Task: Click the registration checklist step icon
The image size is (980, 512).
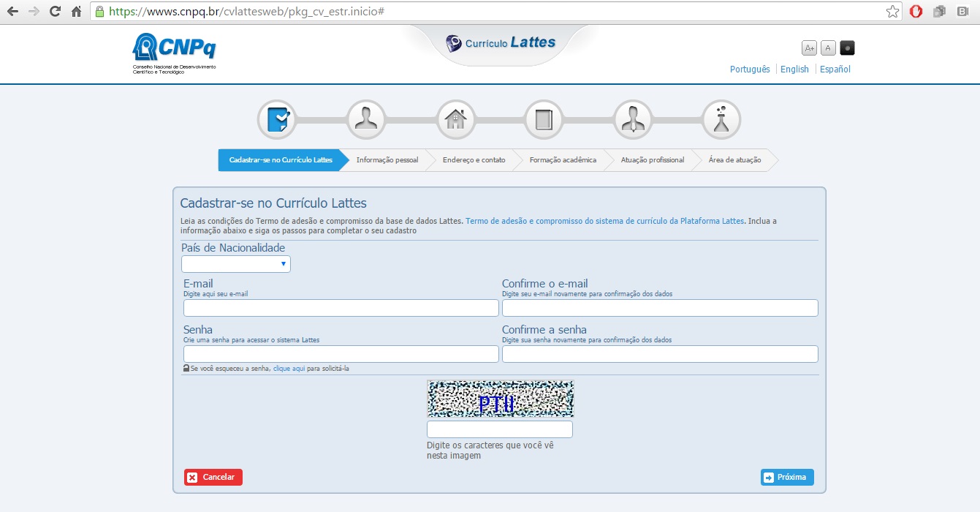Action: 277,119
